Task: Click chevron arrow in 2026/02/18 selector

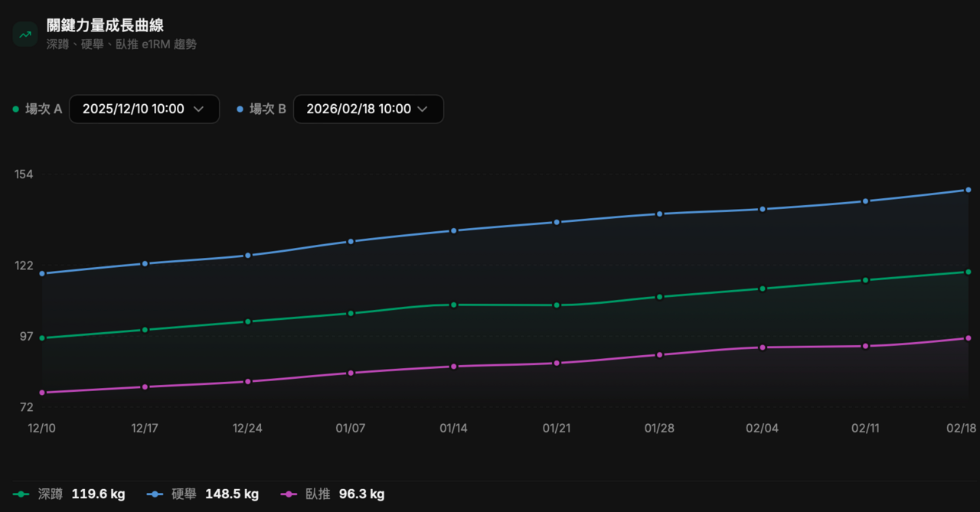Action: point(423,109)
